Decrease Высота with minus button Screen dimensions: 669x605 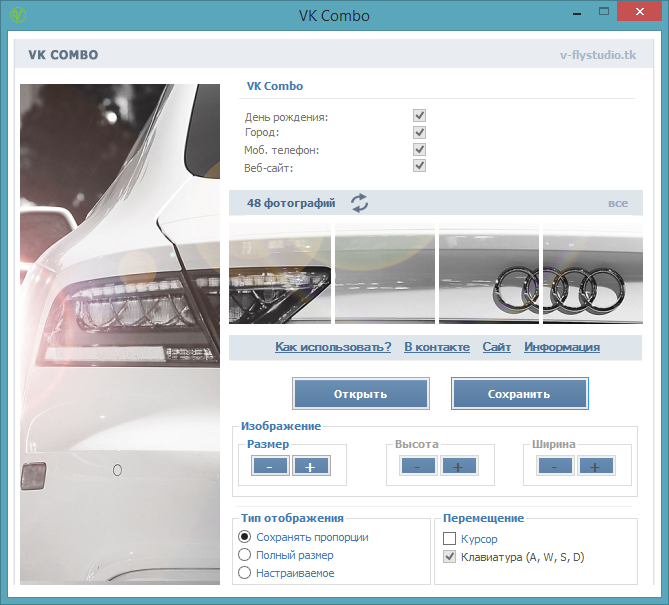(x=418, y=465)
